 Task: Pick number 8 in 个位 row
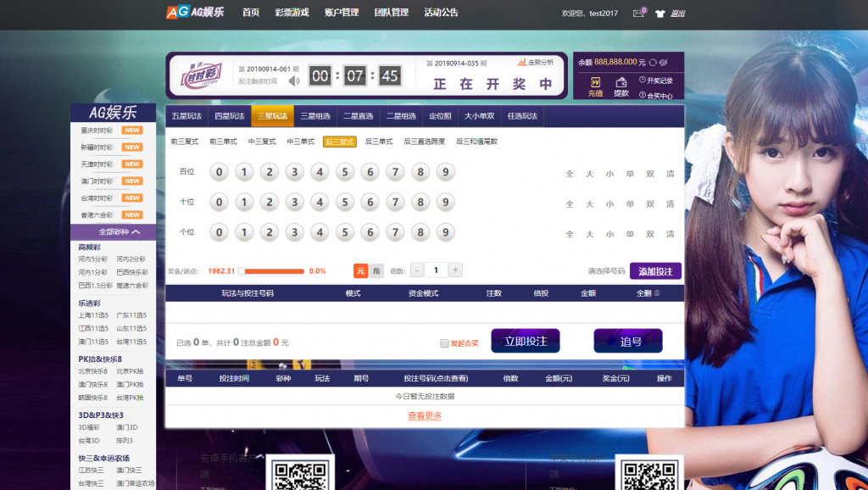pyautogui.click(x=420, y=232)
